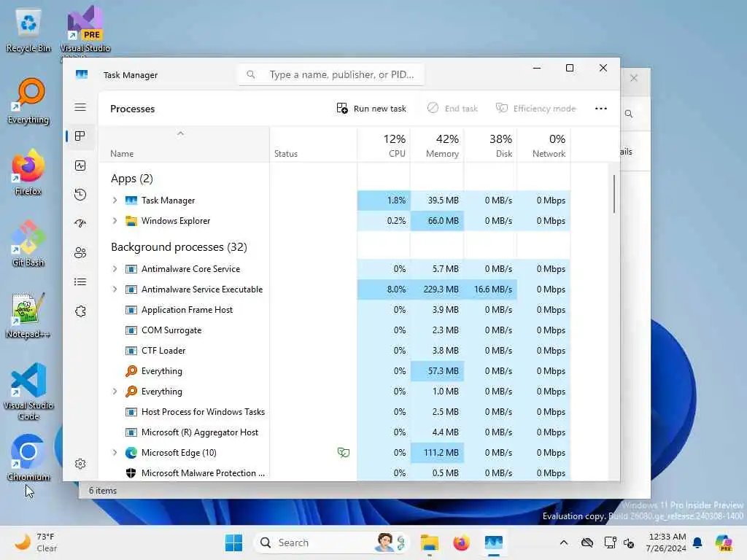Open File Explorer from taskbar

(x=429, y=542)
